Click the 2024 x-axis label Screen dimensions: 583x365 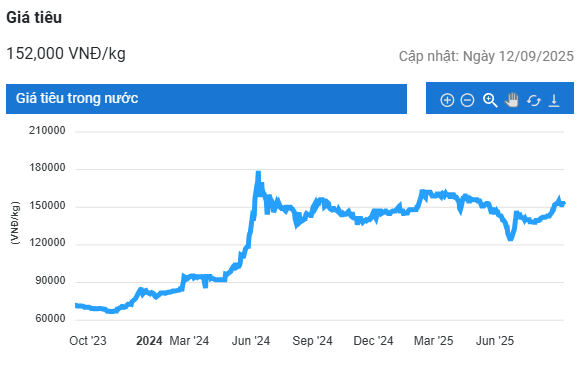pos(149,340)
